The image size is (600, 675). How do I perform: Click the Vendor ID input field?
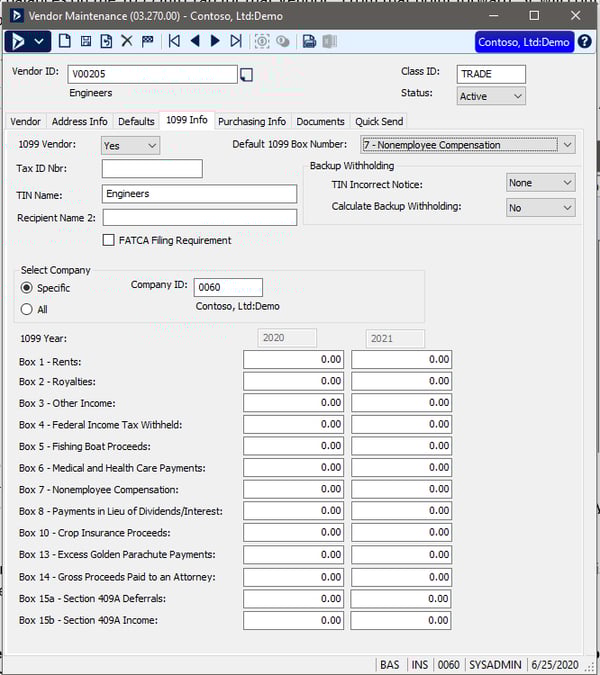152,74
